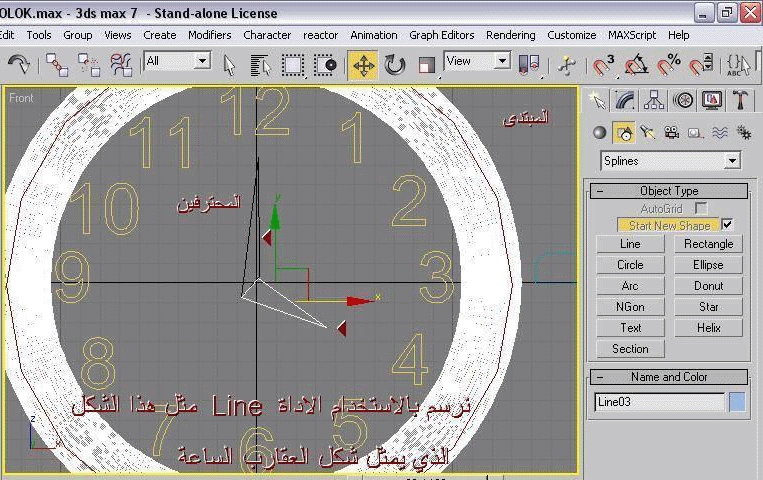Image resolution: width=763 pixels, height=480 pixels.
Task: Select the Cameras category icon
Action: (x=672, y=132)
